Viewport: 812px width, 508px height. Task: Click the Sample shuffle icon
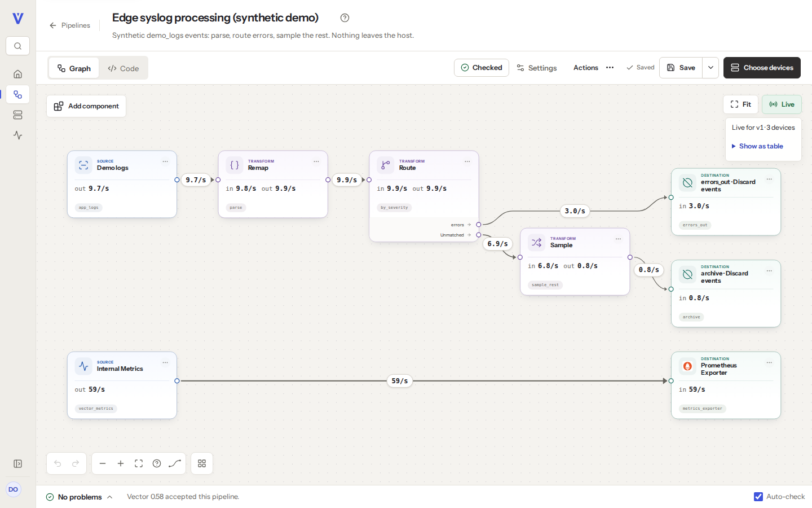tap(537, 243)
